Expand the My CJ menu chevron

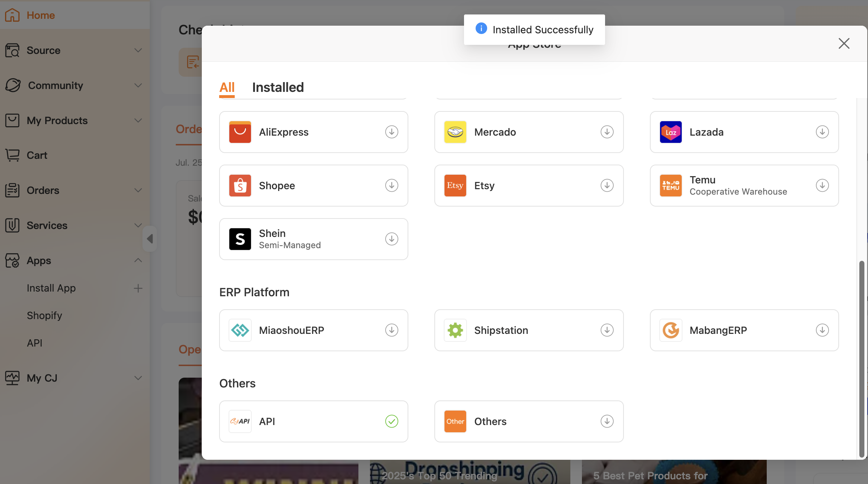click(138, 378)
